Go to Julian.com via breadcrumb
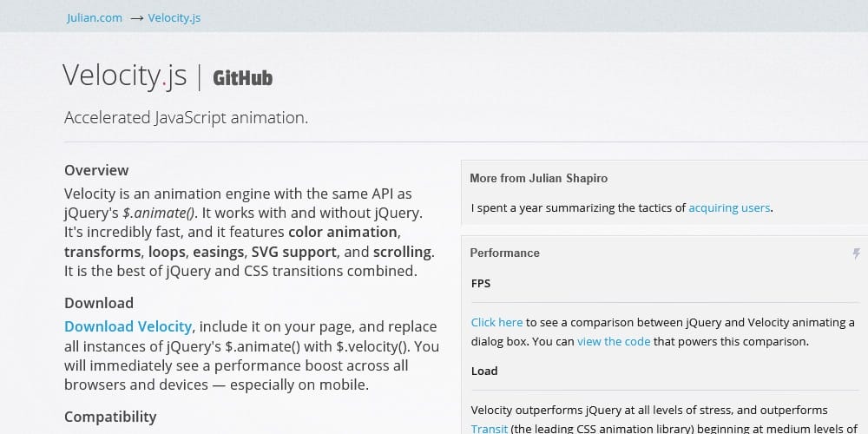The height and width of the screenshot is (434, 868). tap(94, 17)
